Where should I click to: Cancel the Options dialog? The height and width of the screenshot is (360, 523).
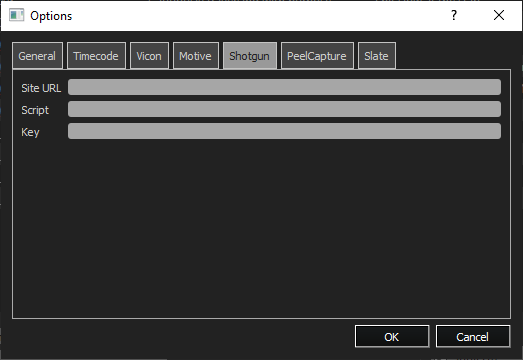[473, 336]
